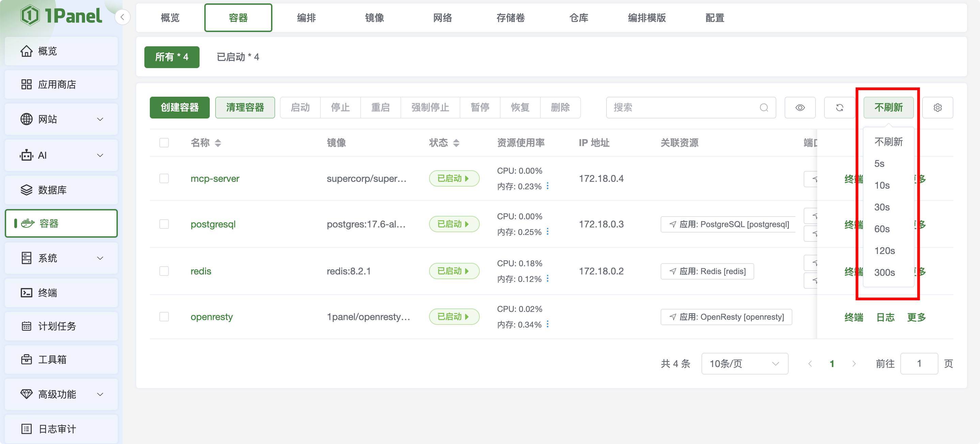This screenshot has height=444, width=980.
Task: Click the 创建容器 button
Action: 179,108
